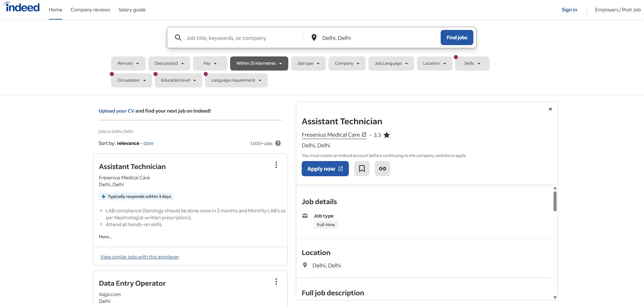The image size is (644, 307).
Task: Click the magnifier icon in search box
Action: coord(178,38)
